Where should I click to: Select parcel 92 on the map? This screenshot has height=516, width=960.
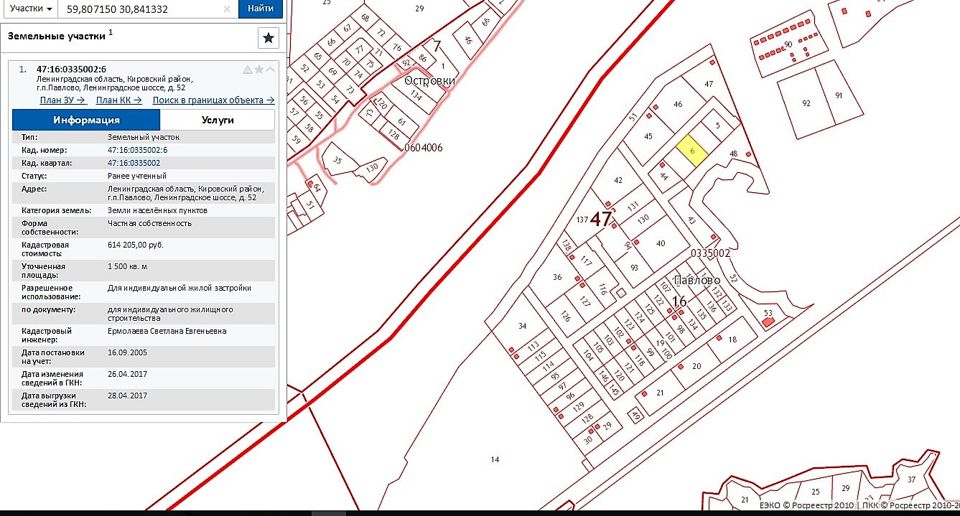coord(806,102)
